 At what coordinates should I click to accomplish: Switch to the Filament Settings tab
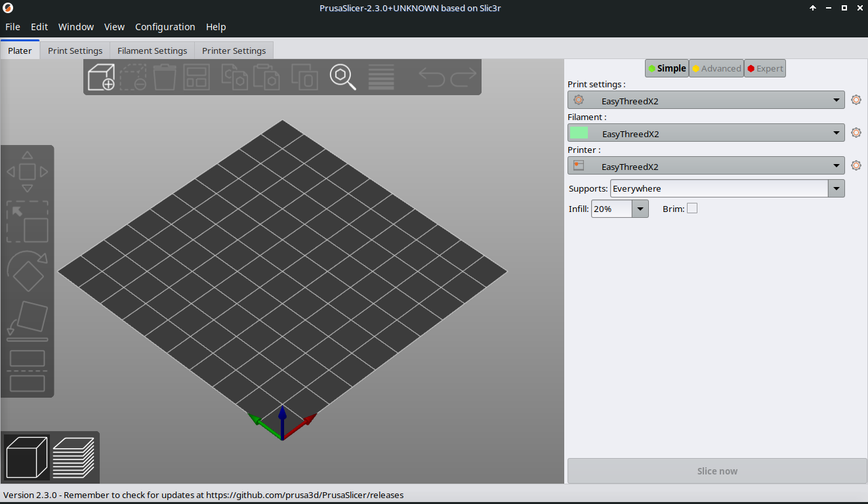coord(152,51)
